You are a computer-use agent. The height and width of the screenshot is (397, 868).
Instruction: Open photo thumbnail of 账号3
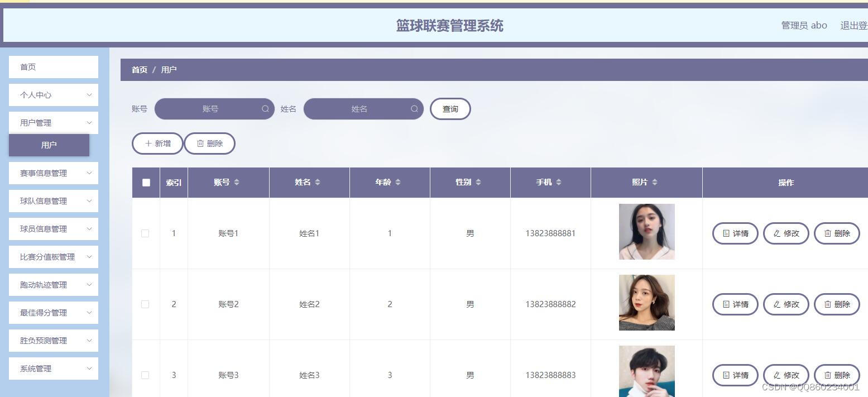[x=647, y=371]
